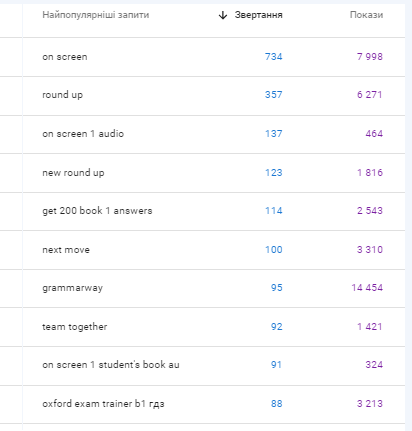
Task: Open 'on screen 1 student's book au' query
Action: point(111,365)
